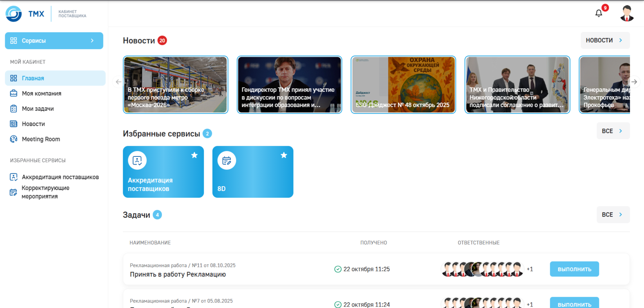Go to Мои задачи in the sidebar
The width and height of the screenshot is (644, 308).
point(38,109)
